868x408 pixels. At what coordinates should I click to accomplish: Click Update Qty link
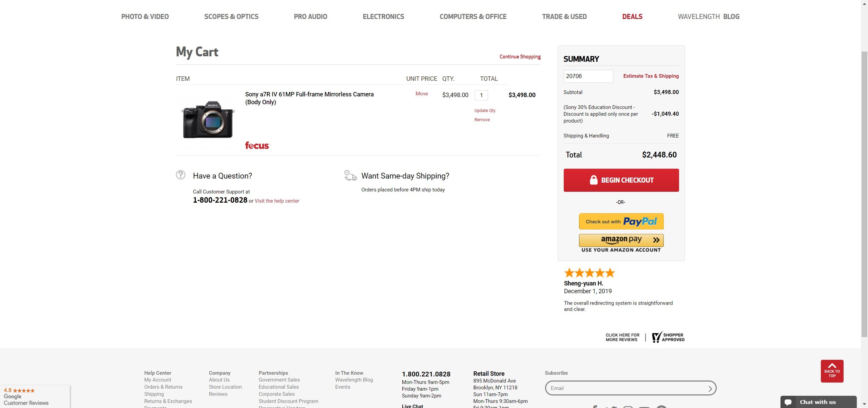click(485, 111)
